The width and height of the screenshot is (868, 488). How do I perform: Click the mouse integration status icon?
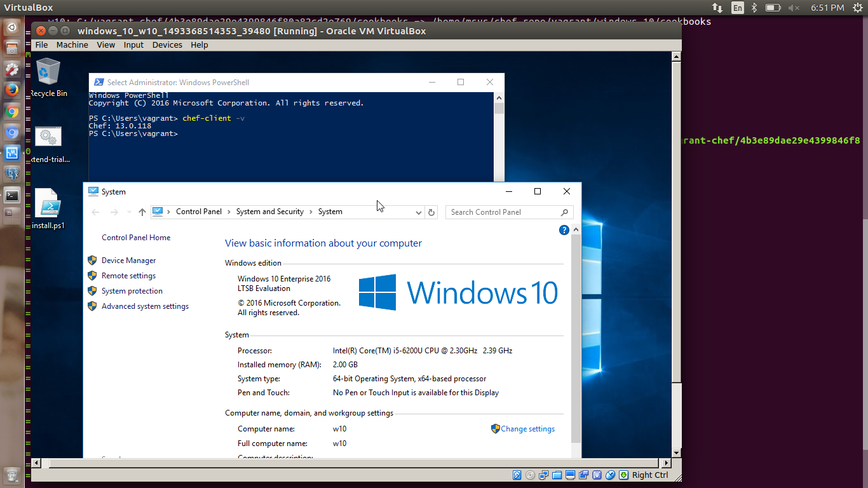tap(611, 475)
